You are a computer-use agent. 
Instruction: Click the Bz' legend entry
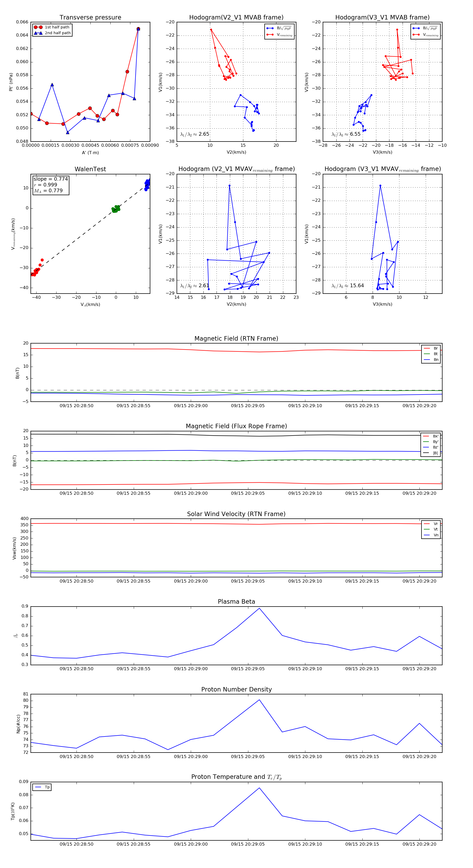pyautogui.click(x=431, y=447)
